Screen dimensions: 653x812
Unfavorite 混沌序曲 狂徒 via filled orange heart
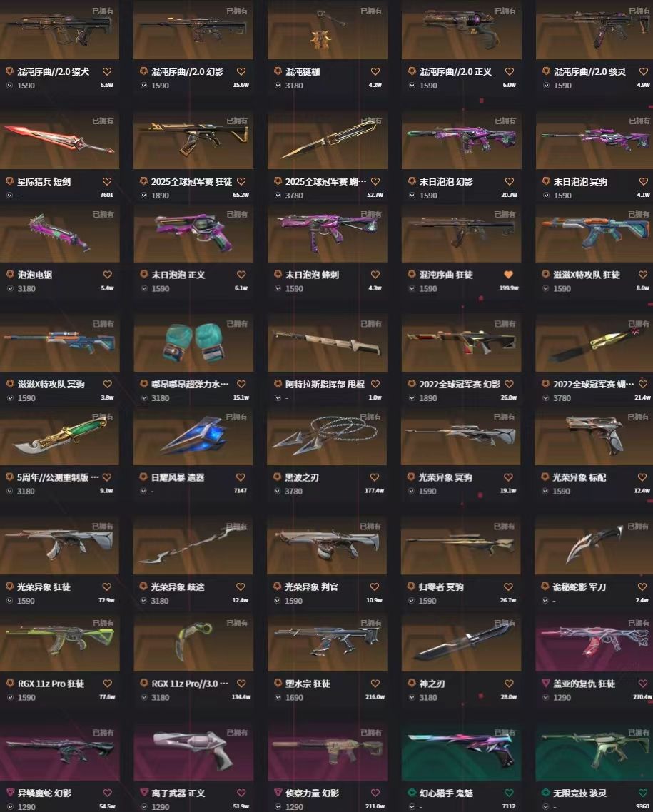[509, 275]
